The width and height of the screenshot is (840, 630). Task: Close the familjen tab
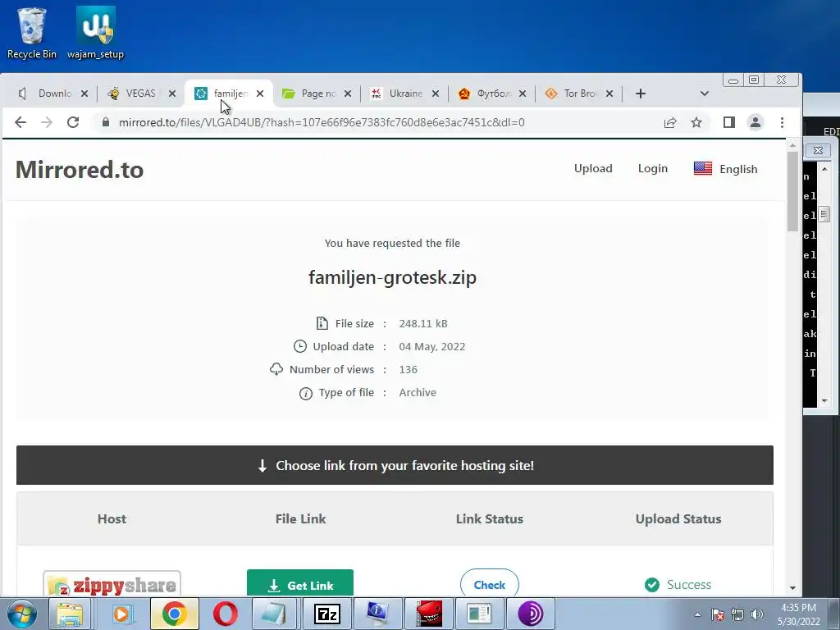point(260,94)
